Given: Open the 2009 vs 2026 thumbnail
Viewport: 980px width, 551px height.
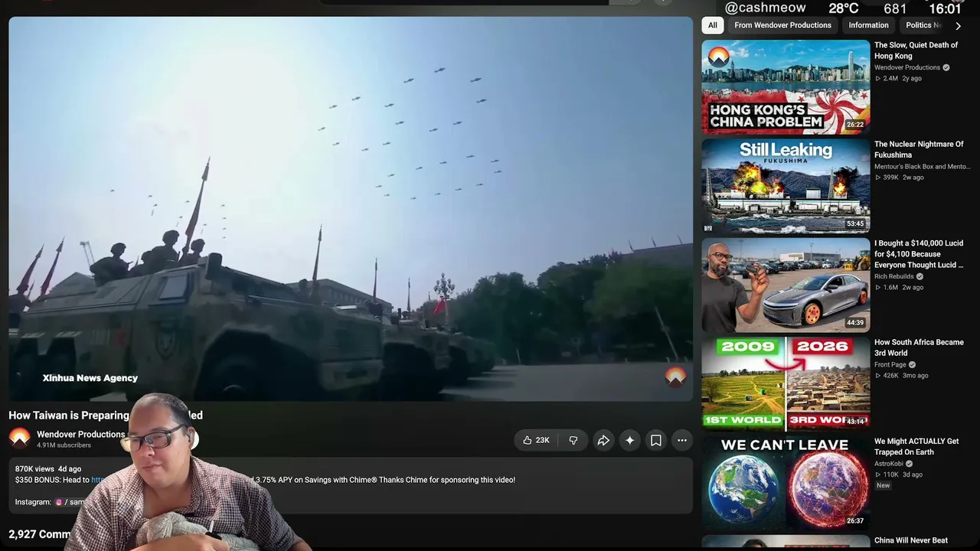Looking at the screenshot, I should pyautogui.click(x=786, y=383).
